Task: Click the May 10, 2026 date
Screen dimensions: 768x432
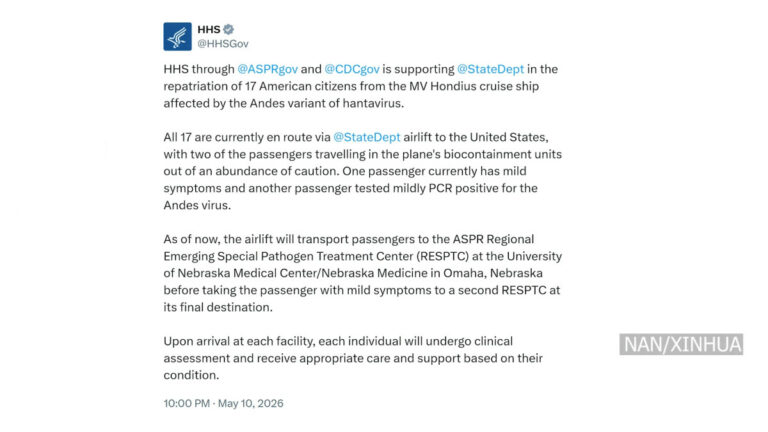Action: (250, 403)
